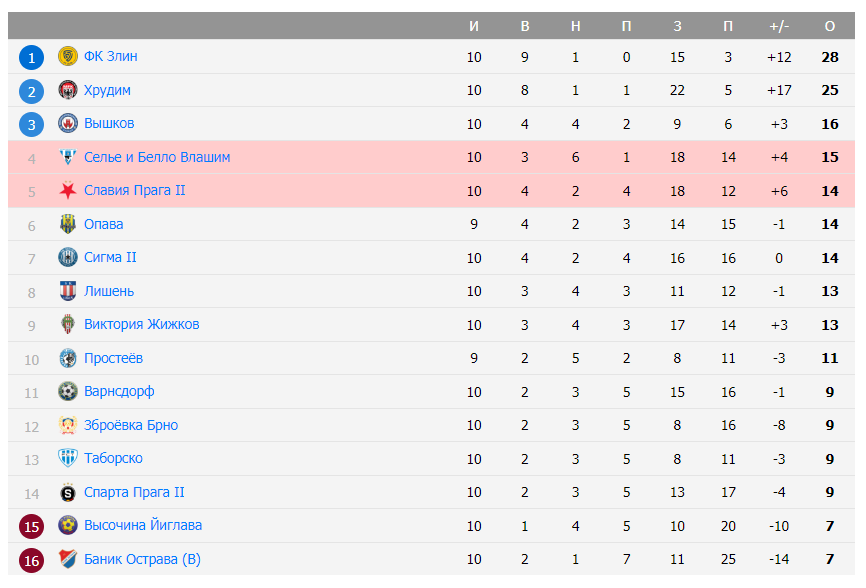Go to the Таборско team page

pyautogui.click(x=113, y=459)
